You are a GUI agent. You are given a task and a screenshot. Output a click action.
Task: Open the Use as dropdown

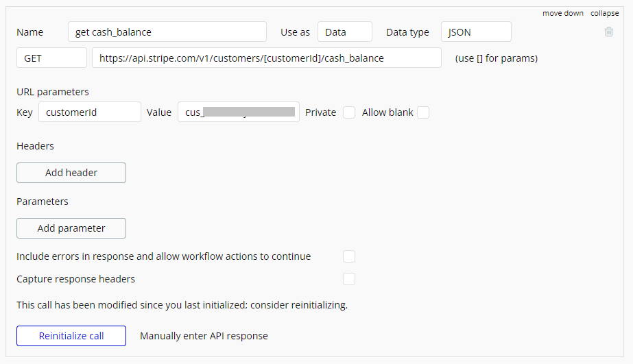coord(344,32)
